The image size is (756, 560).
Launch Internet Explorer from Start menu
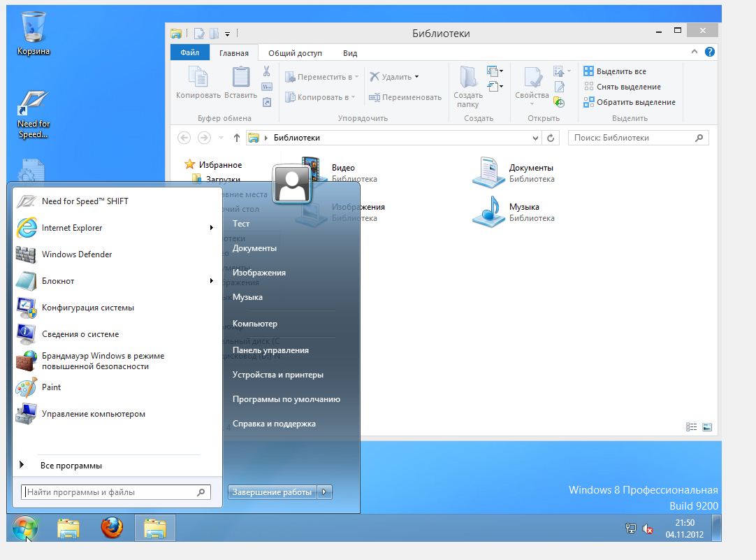[x=116, y=228]
